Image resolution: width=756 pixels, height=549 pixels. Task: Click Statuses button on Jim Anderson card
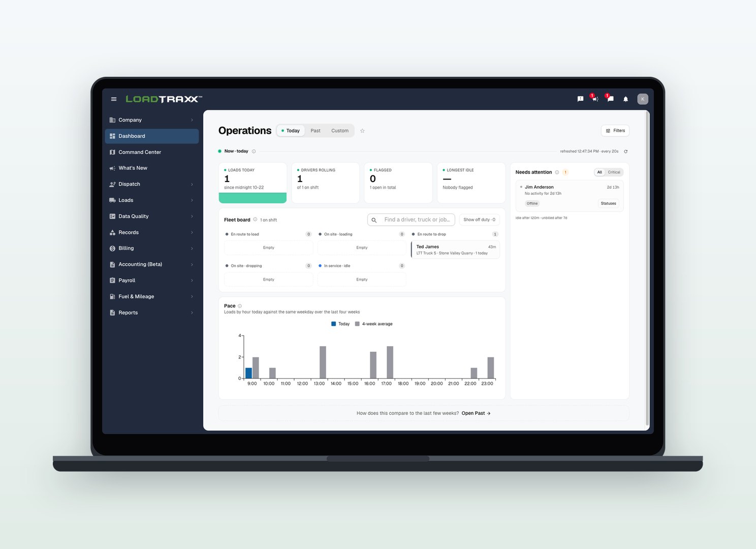[x=608, y=203]
